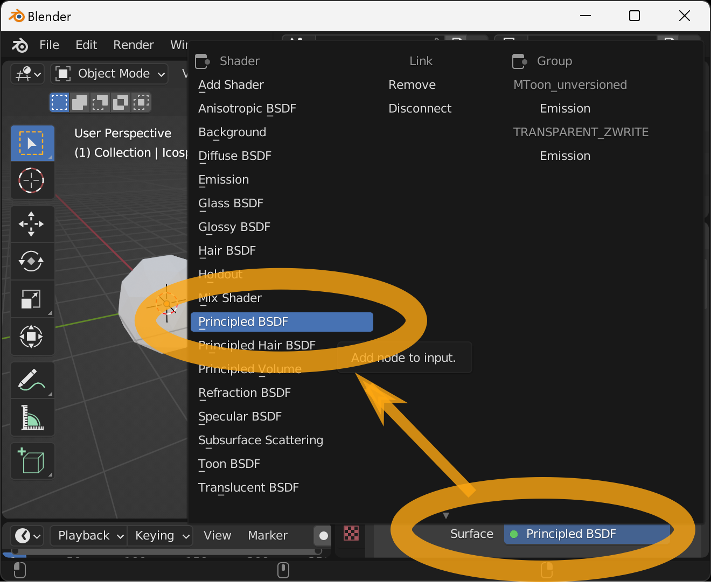Choose Translucent BSDF shader
This screenshot has height=588, width=711.
click(248, 488)
